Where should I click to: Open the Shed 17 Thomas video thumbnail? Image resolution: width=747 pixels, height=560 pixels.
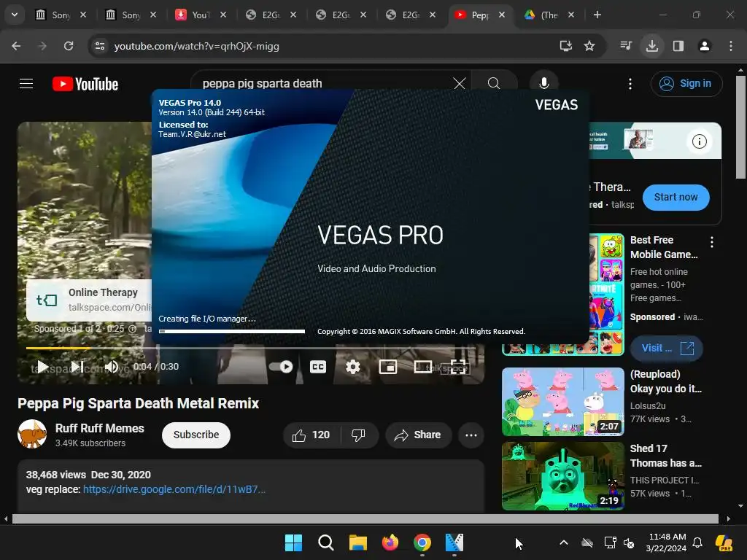click(562, 475)
